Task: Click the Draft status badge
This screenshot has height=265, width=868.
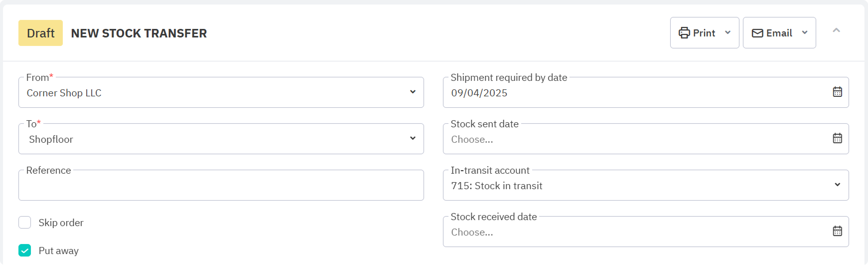Action: pos(40,33)
